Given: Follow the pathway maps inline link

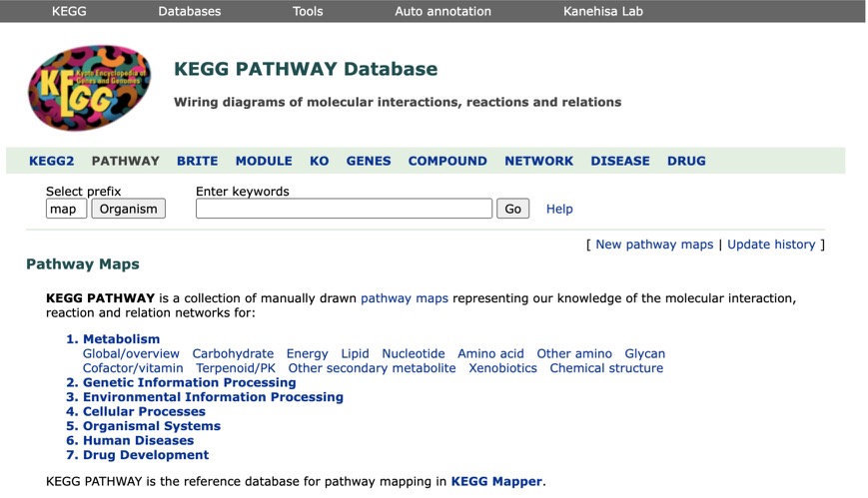Looking at the screenshot, I should coord(405,298).
